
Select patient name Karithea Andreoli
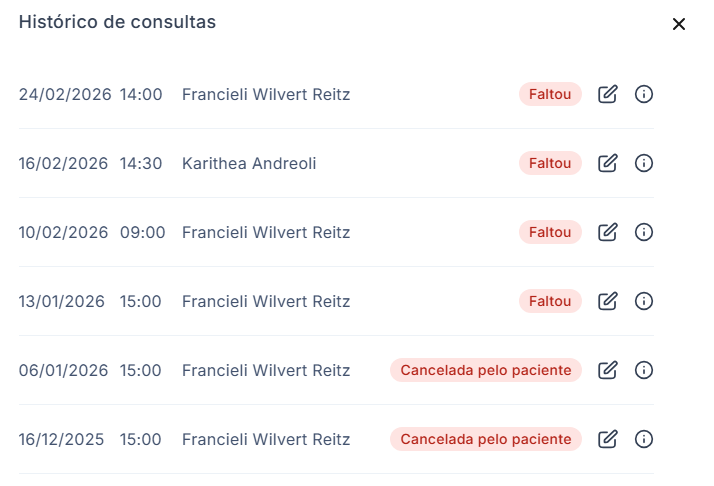tap(249, 163)
